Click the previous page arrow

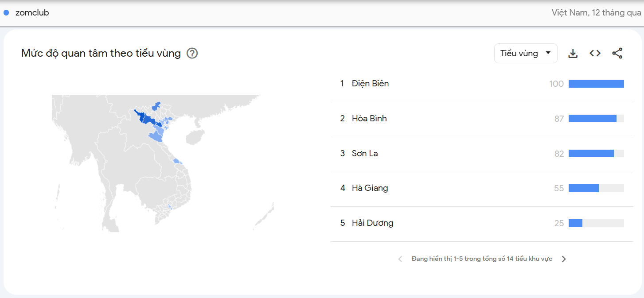[x=400, y=259]
